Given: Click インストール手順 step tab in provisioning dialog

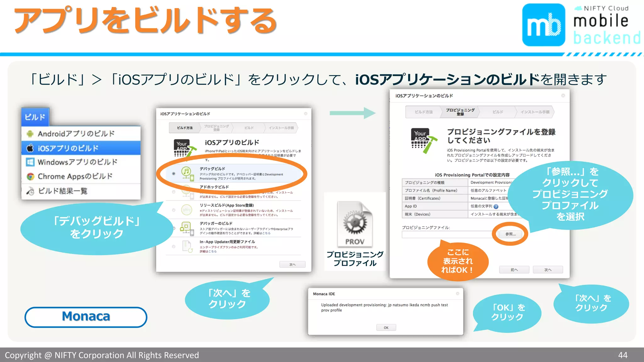Looking at the screenshot, I should click(535, 112).
